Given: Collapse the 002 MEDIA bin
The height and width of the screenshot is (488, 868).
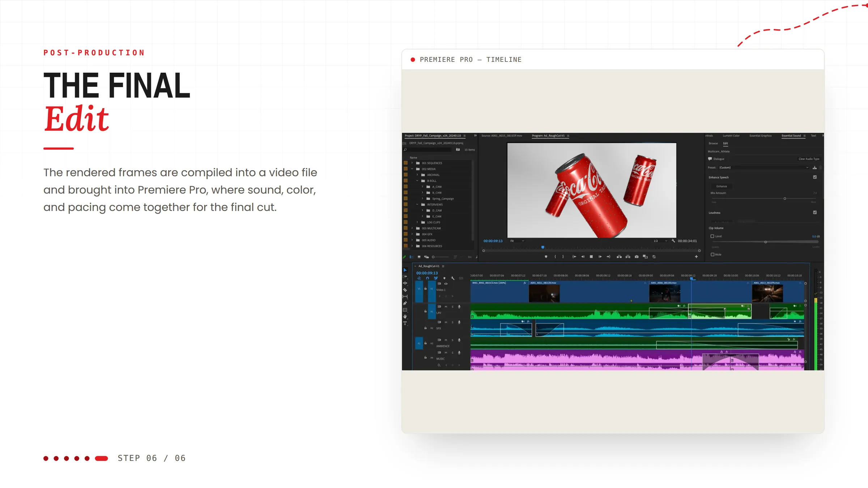Looking at the screenshot, I should coord(412,169).
